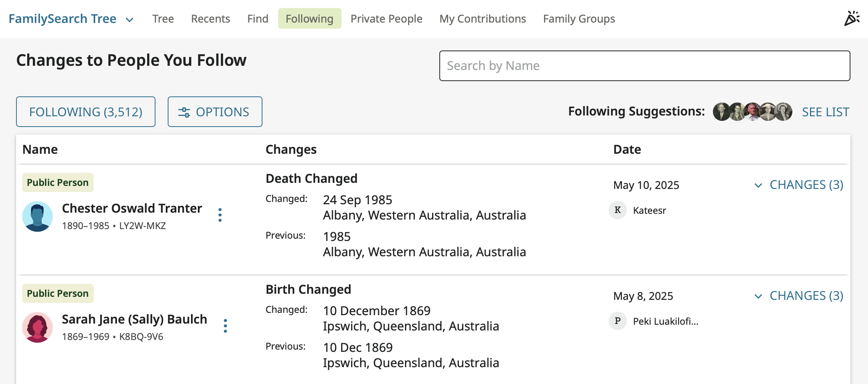Click the Peki Luakilofi P badge
Screen dimensions: 868x384
(x=617, y=321)
